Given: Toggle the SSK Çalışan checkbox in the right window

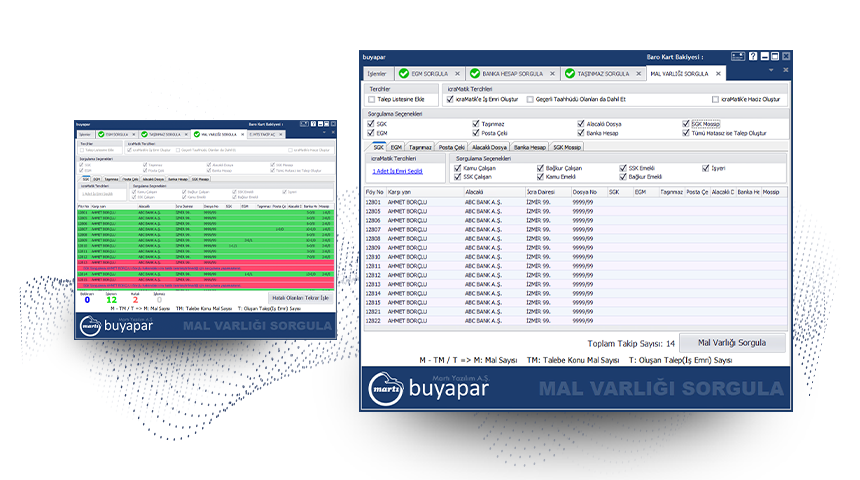Looking at the screenshot, I should (x=458, y=177).
